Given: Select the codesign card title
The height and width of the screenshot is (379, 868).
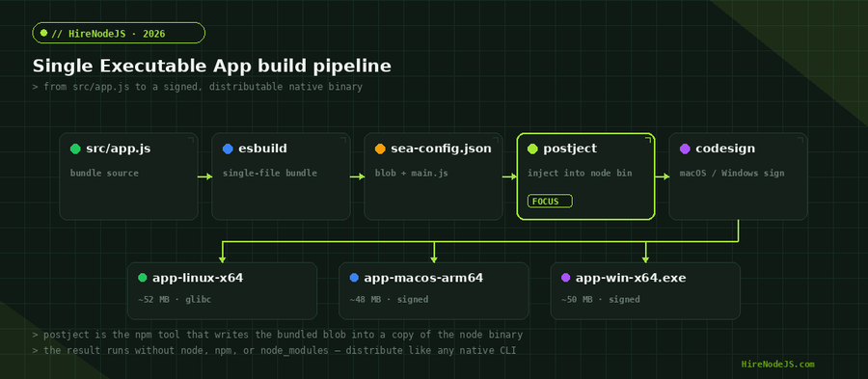Looking at the screenshot, I should click(x=725, y=149).
